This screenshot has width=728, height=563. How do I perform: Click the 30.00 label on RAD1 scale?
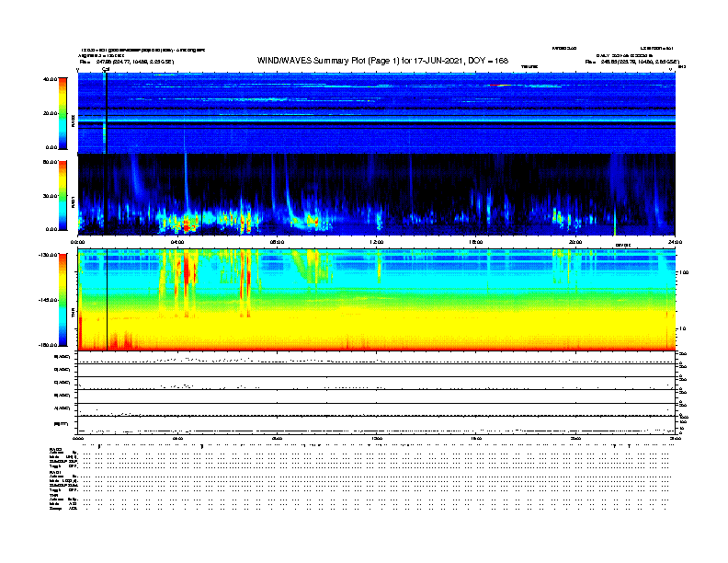[x=50, y=196]
